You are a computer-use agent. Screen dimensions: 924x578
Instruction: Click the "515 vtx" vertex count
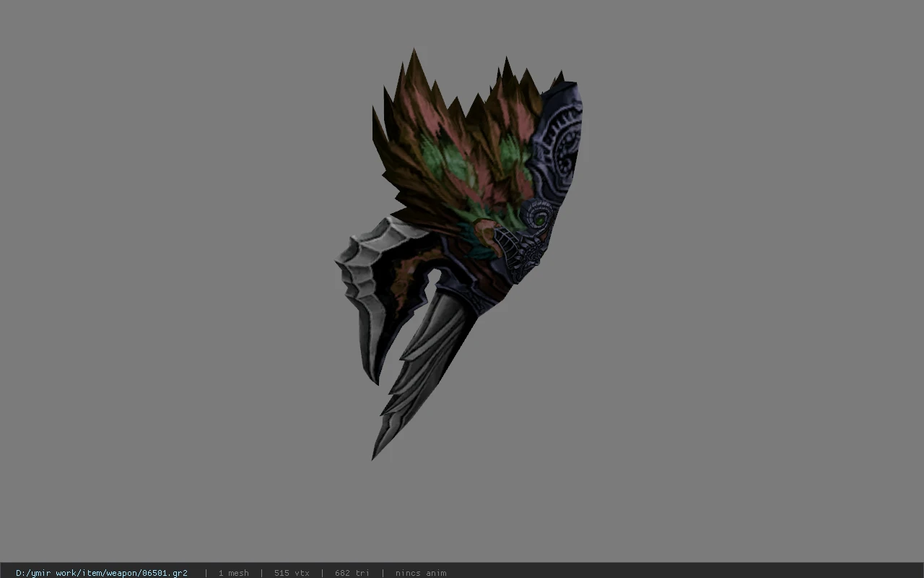click(292, 573)
